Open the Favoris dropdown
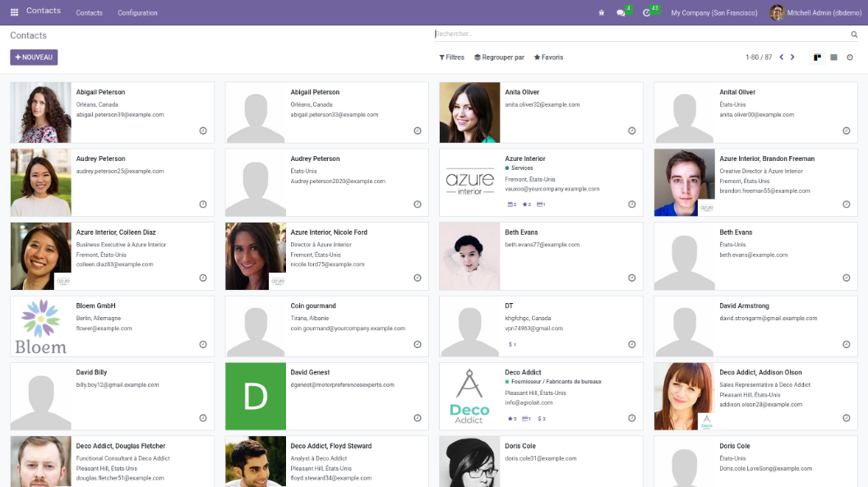Viewport: 868px width, 487px height. point(548,57)
